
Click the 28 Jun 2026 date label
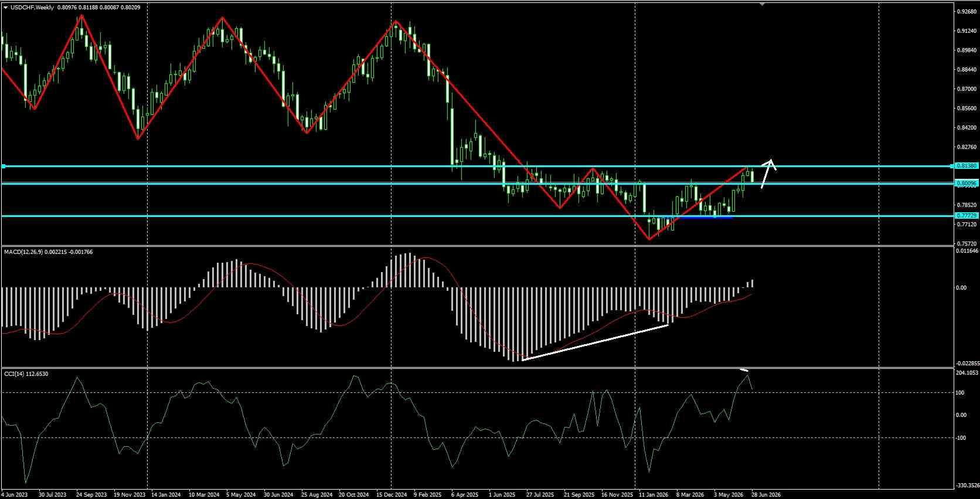[766, 494]
